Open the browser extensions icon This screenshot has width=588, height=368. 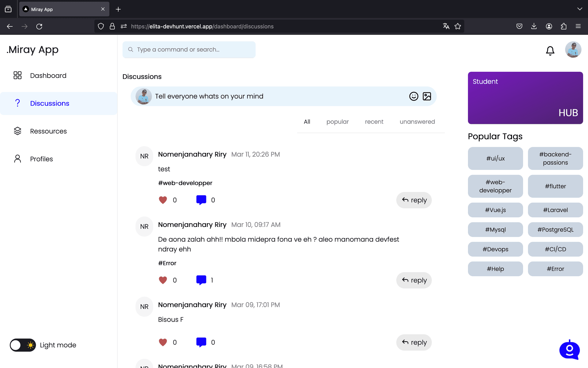[563, 26]
